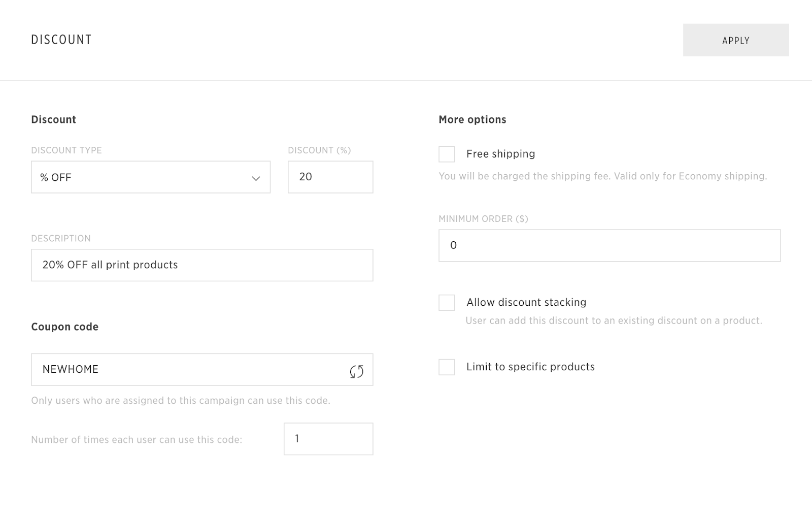Check the Allow discount stacking box
The width and height of the screenshot is (812, 514).
[x=447, y=303]
